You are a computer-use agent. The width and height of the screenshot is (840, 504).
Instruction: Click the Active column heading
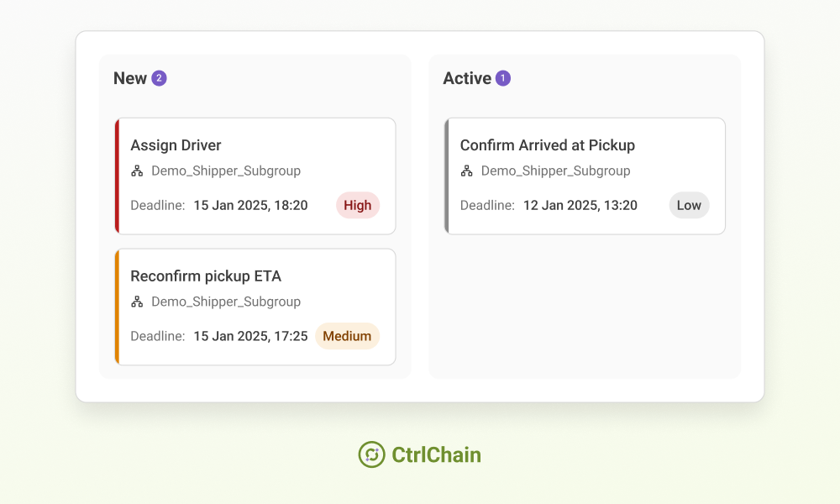[x=467, y=78]
